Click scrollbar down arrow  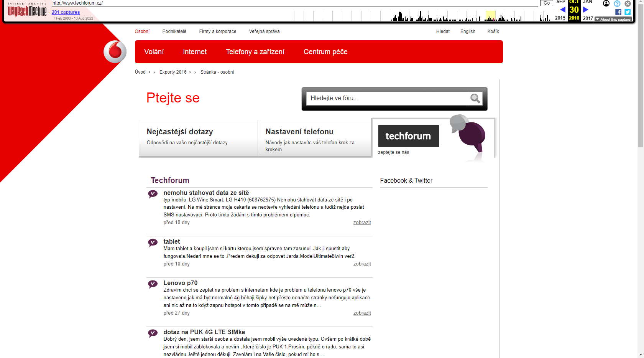point(641,355)
